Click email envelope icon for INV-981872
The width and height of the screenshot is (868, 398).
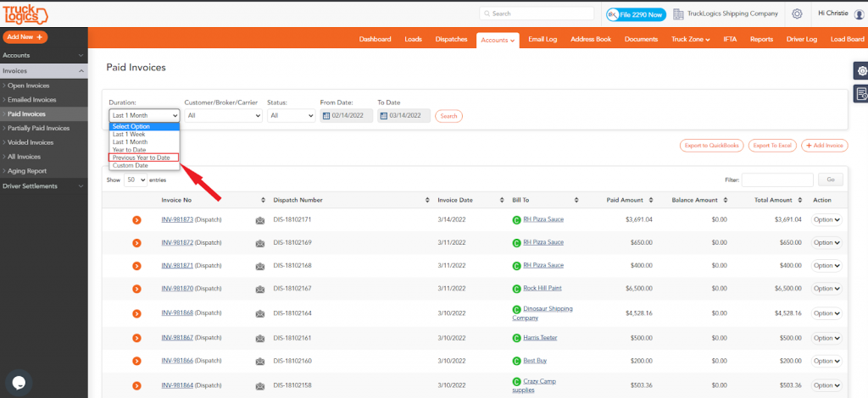(x=259, y=243)
